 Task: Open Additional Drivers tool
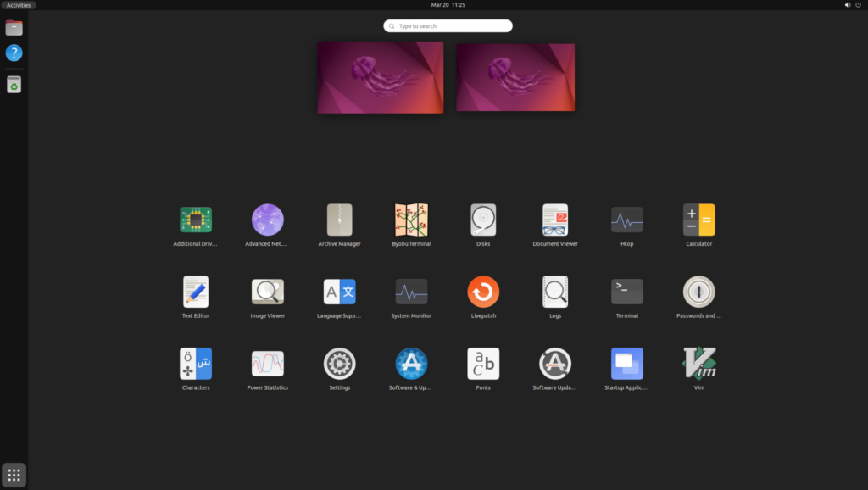(196, 219)
